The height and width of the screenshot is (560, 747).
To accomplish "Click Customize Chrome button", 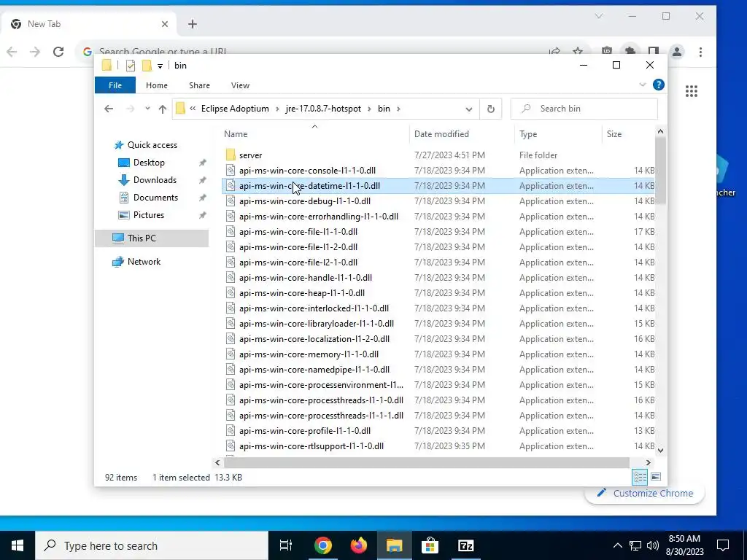I will [645, 494].
